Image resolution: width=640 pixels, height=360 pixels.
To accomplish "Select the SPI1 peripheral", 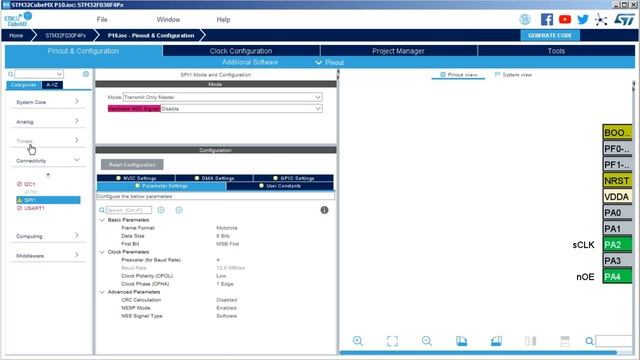I will (48, 200).
